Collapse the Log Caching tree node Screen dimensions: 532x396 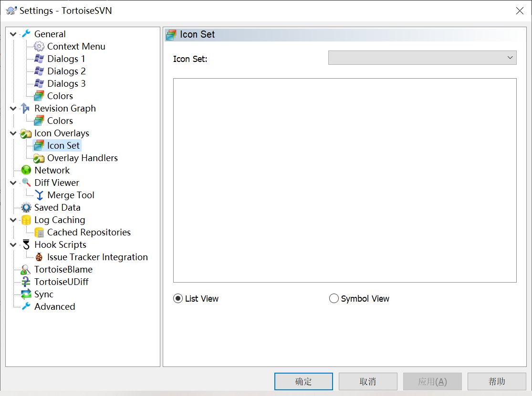pyautogui.click(x=13, y=220)
